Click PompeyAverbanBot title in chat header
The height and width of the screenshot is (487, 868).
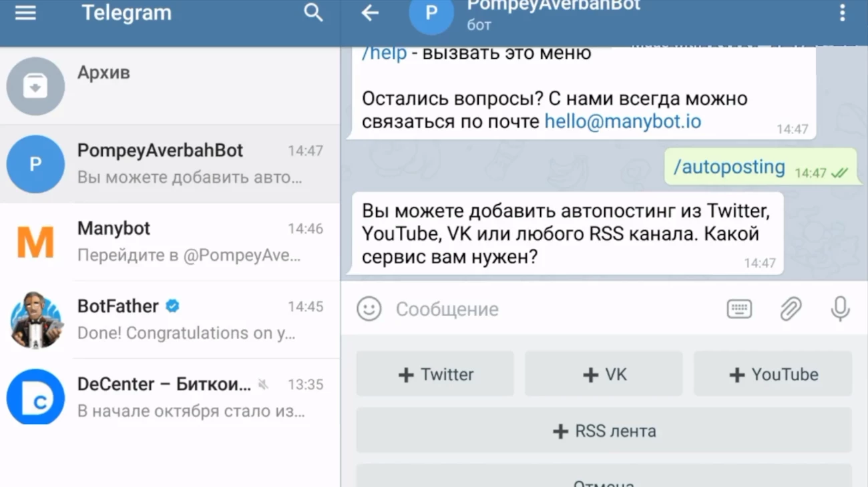(x=554, y=5)
